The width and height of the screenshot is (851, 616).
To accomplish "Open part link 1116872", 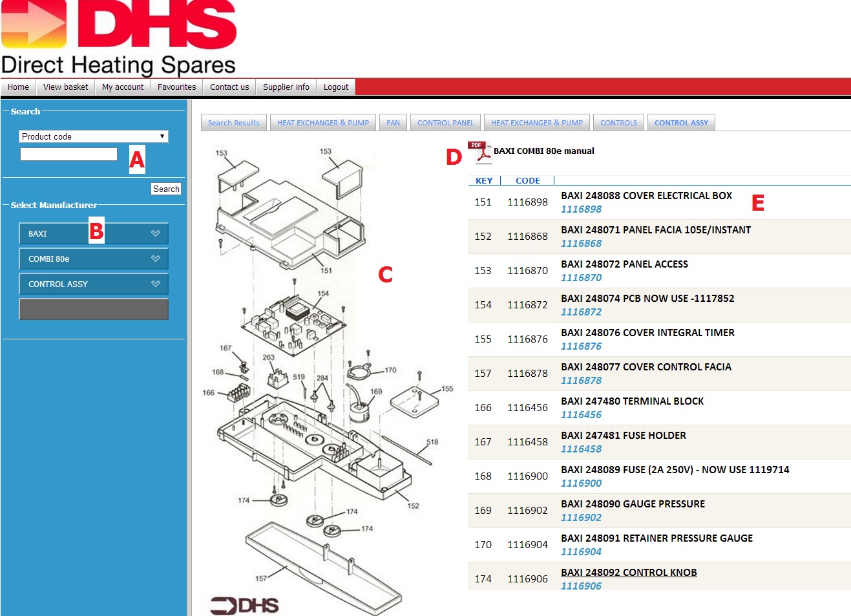I will click(581, 312).
